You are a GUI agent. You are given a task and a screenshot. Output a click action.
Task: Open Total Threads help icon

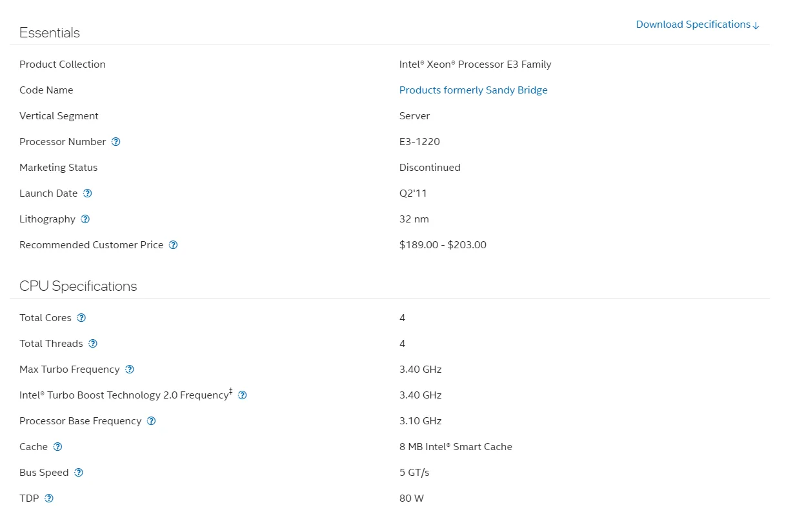(93, 344)
